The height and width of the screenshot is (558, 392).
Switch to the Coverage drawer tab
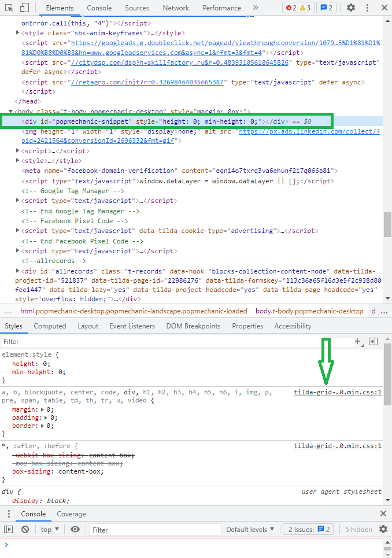point(71,514)
